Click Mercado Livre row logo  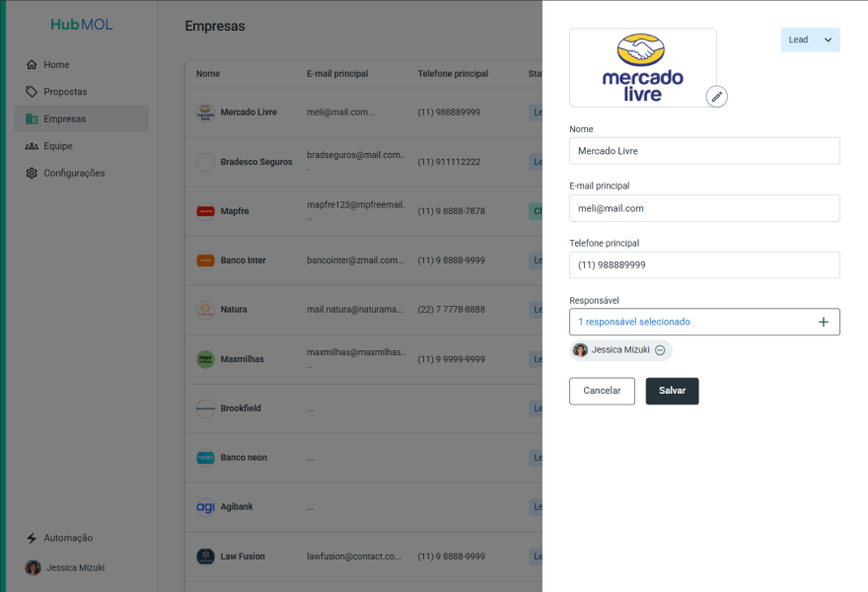click(205, 112)
